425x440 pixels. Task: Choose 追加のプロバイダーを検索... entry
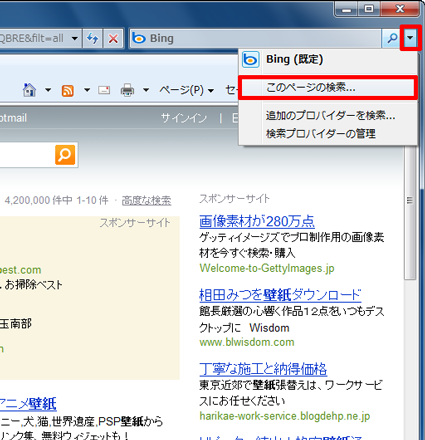point(328,116)
